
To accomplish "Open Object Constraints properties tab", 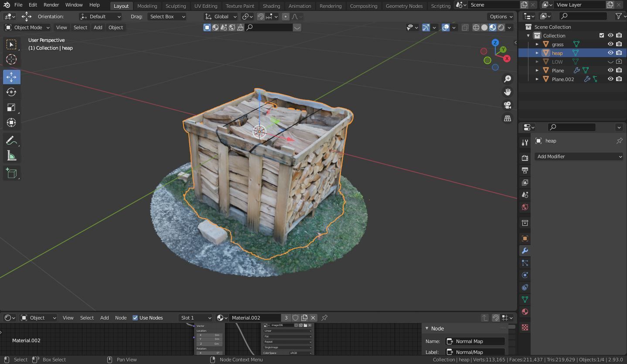I will click(525, 287).
